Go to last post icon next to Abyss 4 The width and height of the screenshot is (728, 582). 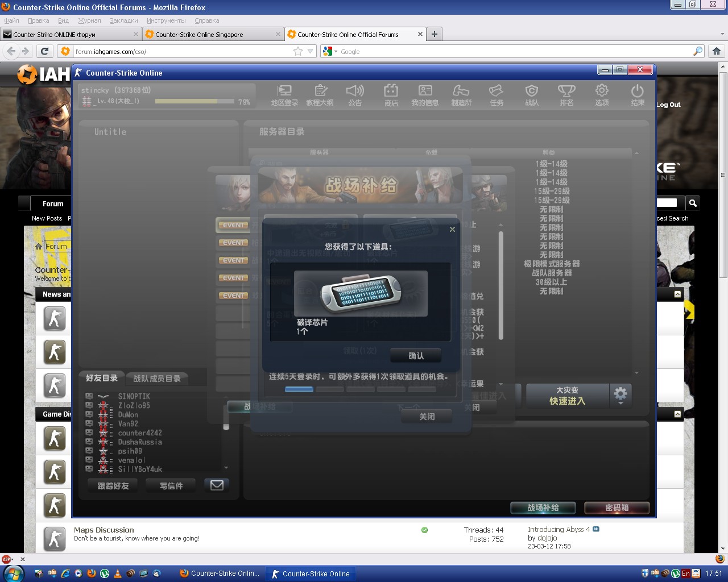[596, 529]
